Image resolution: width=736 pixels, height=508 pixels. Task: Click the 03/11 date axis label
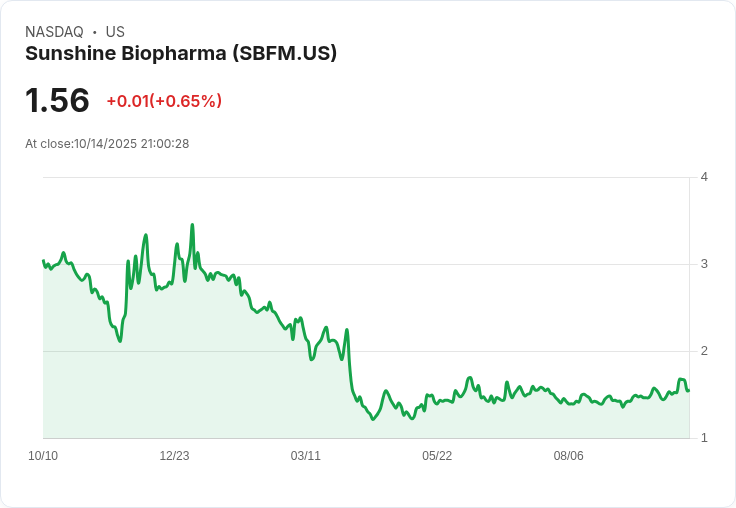click(x=306, y=456)
